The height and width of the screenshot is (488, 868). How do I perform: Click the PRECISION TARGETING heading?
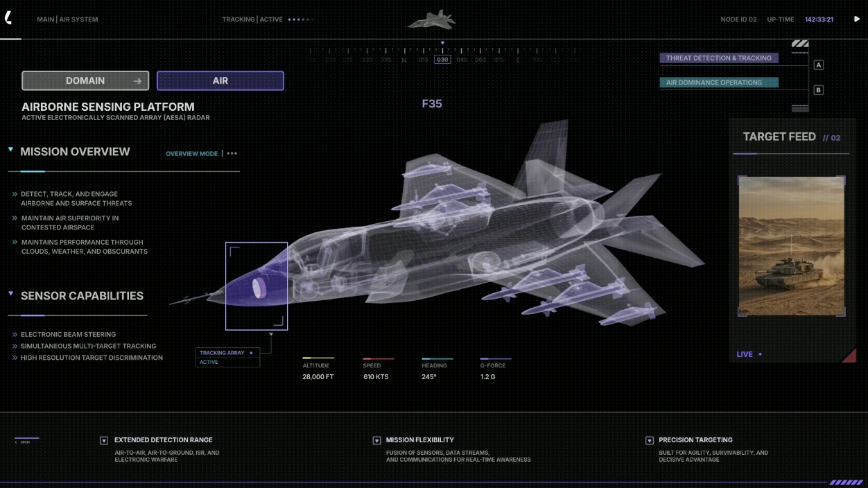coord(695,440)
